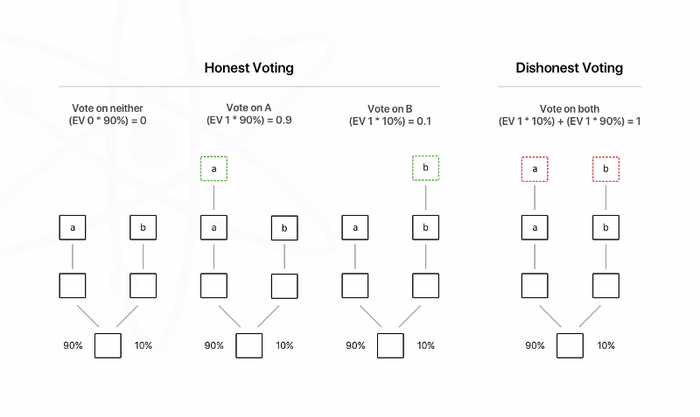Select block a under Vote on neither
The image size is (700, 417).
72,228
